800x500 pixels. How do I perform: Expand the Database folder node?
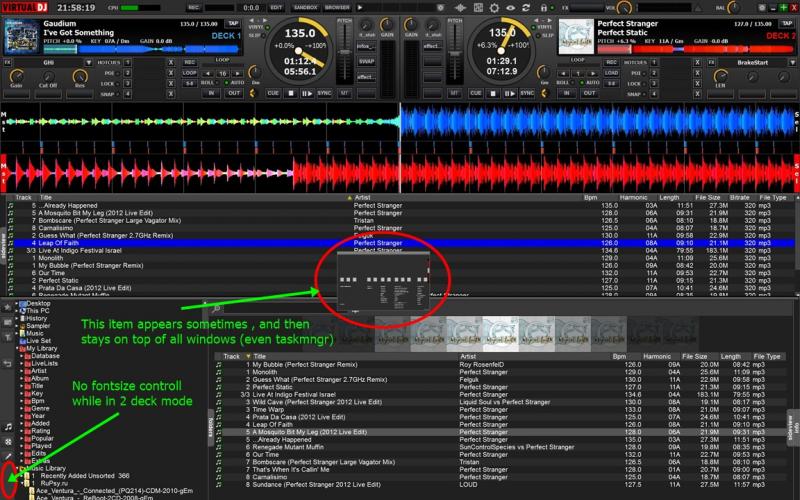pyautogui.click(x=22, y=356)
